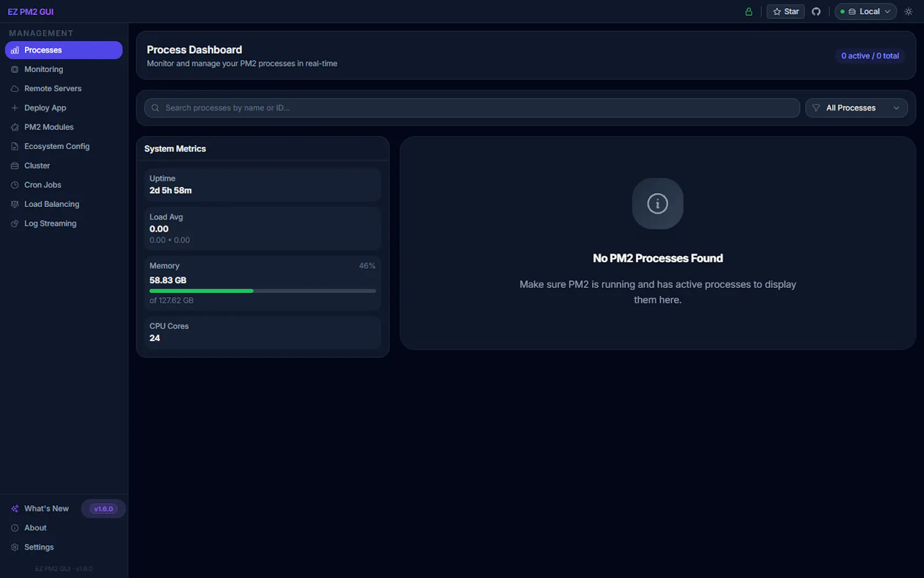924x578 pixels.
Task: Click the Remote Servers cloud icon
Action: click(x=15, y=88)
